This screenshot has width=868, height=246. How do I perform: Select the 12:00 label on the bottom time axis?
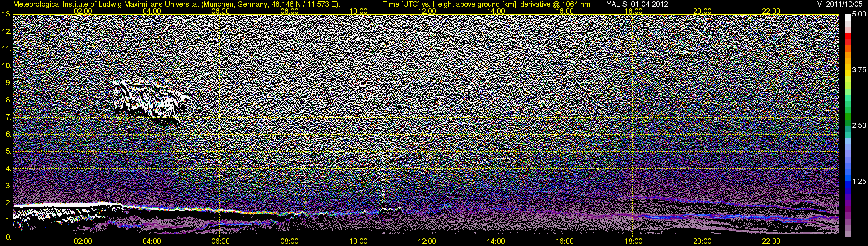coord(427,242)
